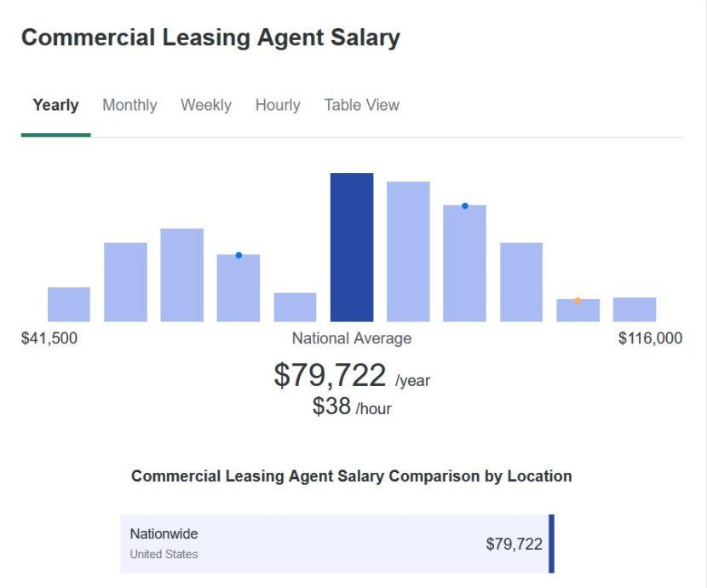
Task: Select the blue dot marker on fourth bar
Action: point(239,254)
